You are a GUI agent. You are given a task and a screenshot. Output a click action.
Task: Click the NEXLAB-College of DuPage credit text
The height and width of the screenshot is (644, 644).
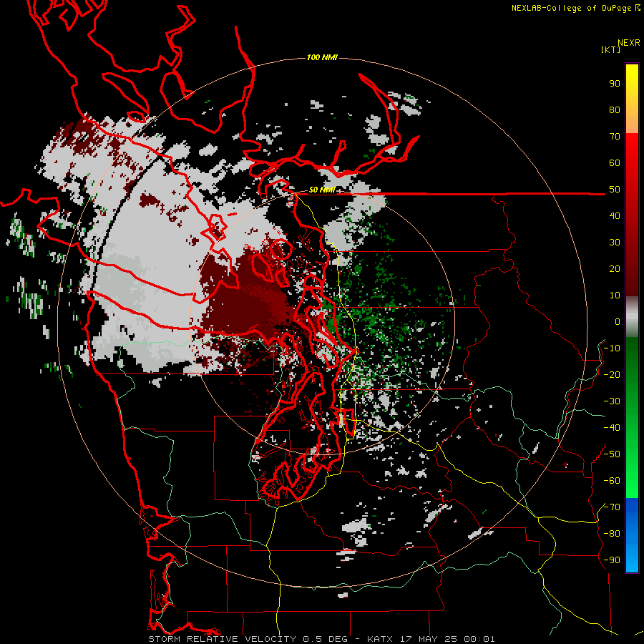(575, 8)
